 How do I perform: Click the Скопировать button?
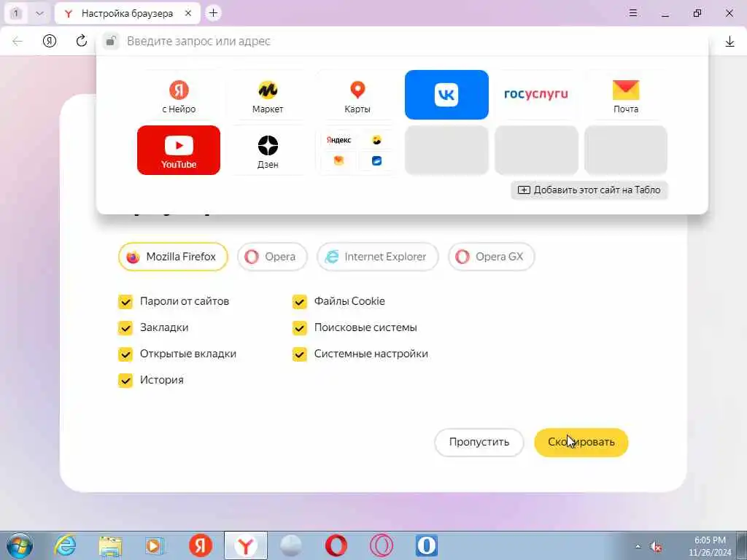tap(581, 443)
